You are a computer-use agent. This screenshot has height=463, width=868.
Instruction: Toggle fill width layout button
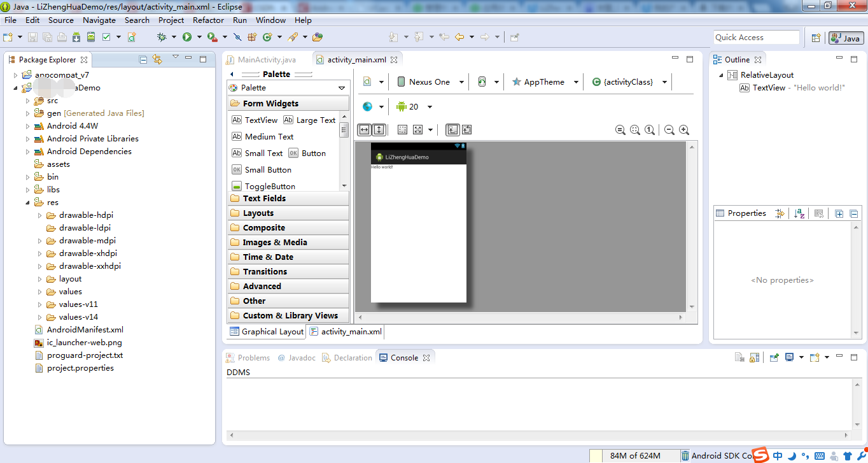(364, 129)
